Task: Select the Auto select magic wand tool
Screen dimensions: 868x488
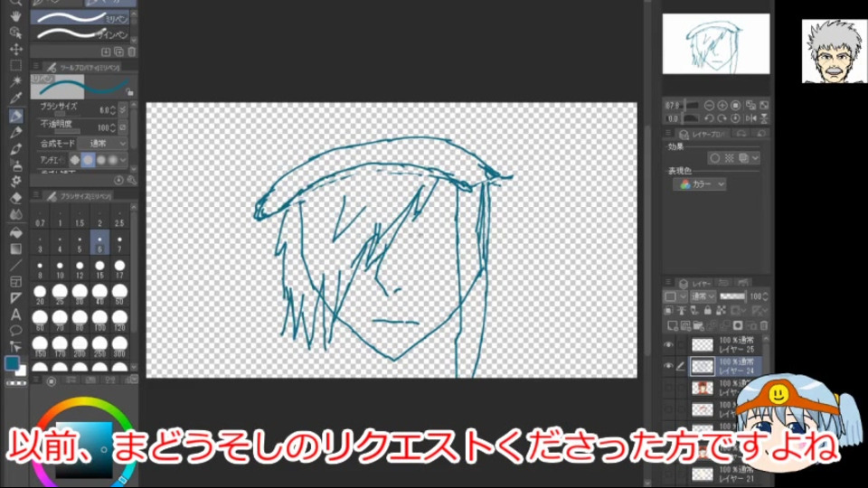Action: [15, 82]
